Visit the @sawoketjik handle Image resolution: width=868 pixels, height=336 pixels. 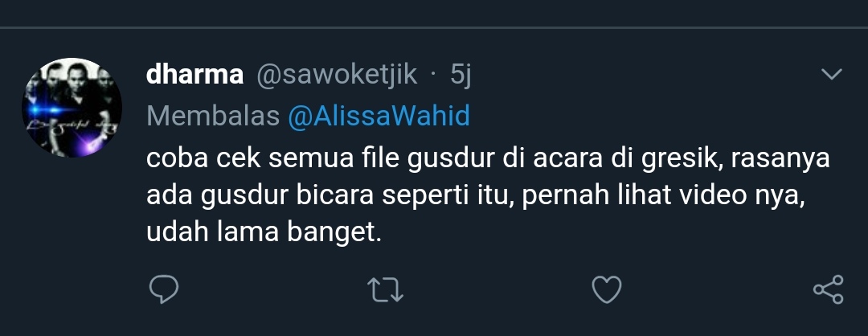(337, 75)
